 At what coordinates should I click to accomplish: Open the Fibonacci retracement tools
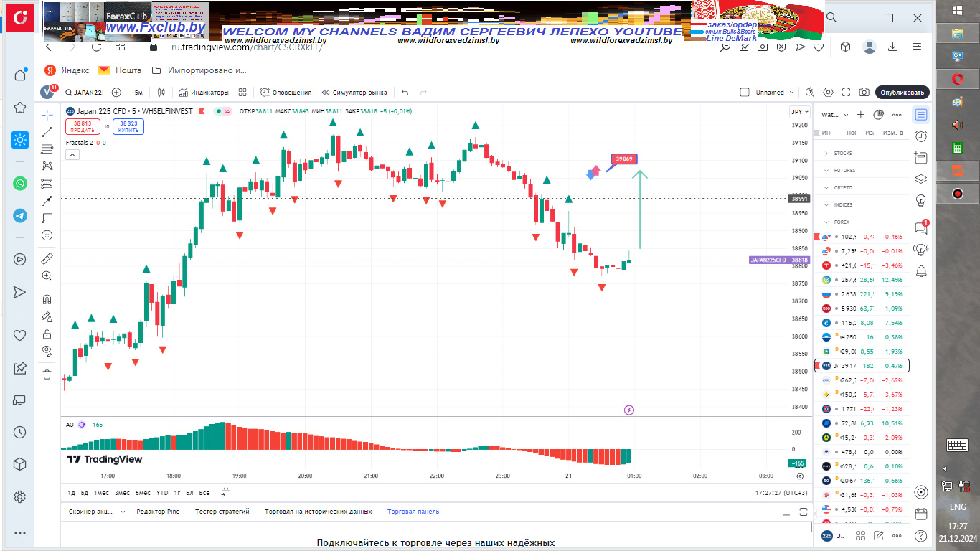(47, 149)
